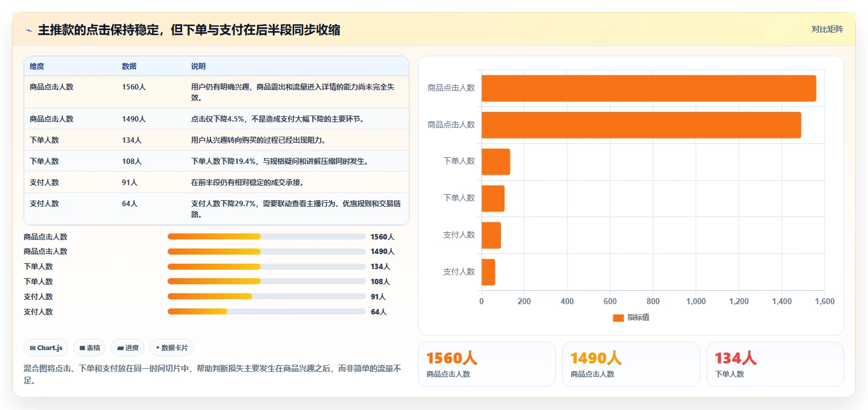
Task: Click the 数据卡片 tag
Action: click(x=172, y=348)
